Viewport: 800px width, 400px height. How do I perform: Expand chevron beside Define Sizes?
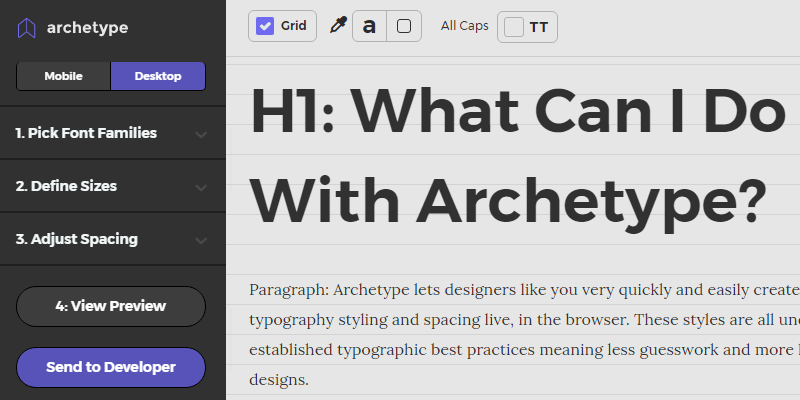pos(201,187)
